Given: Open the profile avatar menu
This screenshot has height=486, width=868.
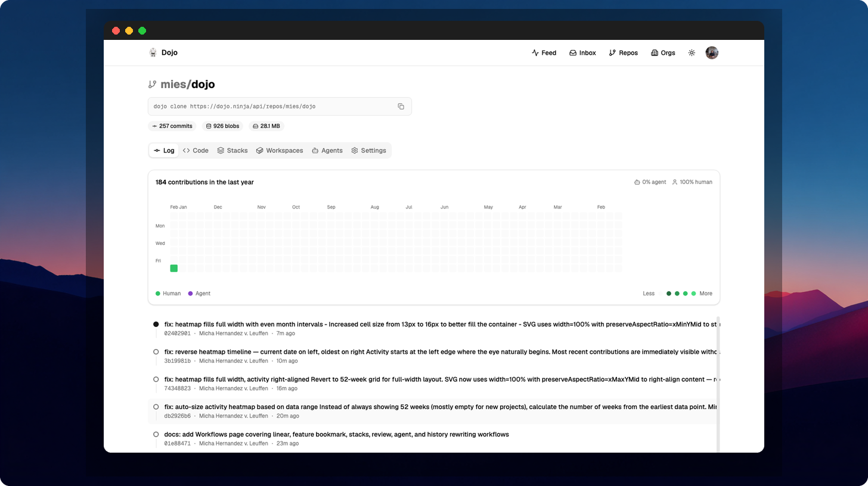Looking at the screenshot, I should coord(712,52).
